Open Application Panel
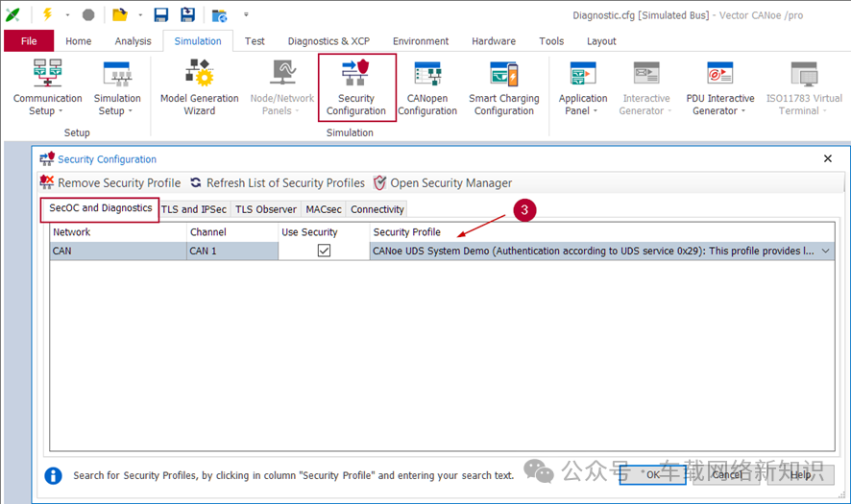851x504 pixels. pyautogui.click(x=583, y=88)
